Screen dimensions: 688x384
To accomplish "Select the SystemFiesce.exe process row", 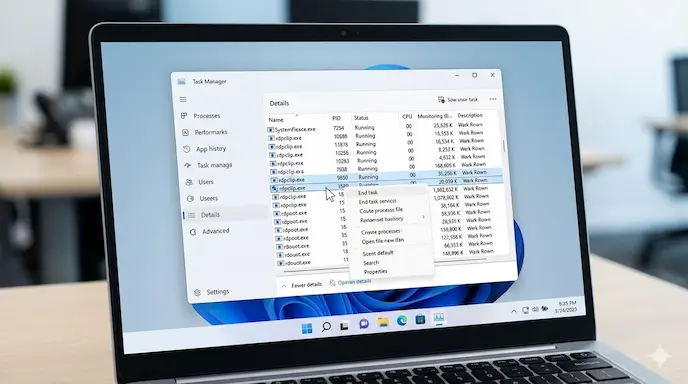I will coord(383,128).
